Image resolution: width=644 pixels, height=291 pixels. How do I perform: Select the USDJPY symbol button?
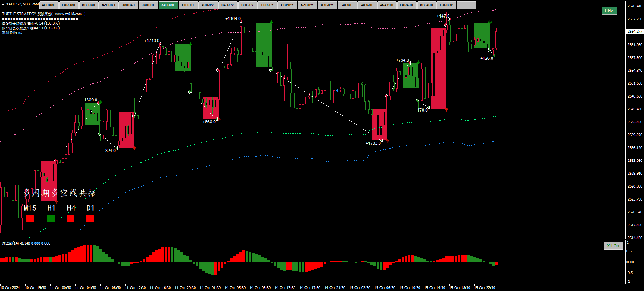click(327, 5)
